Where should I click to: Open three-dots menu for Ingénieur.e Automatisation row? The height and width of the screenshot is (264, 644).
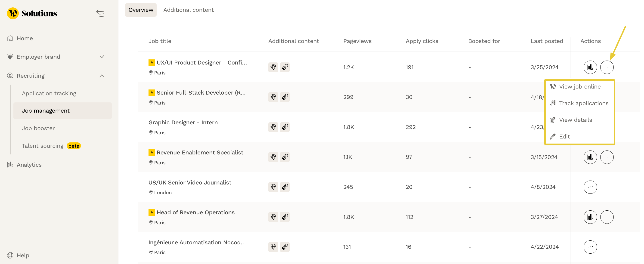pos(590,247)
